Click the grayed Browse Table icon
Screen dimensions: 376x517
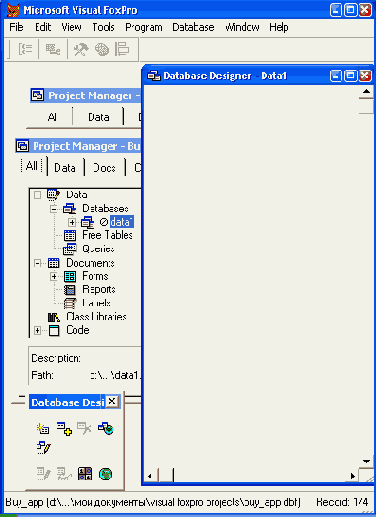pyautogui.click(x=64, y=474)
